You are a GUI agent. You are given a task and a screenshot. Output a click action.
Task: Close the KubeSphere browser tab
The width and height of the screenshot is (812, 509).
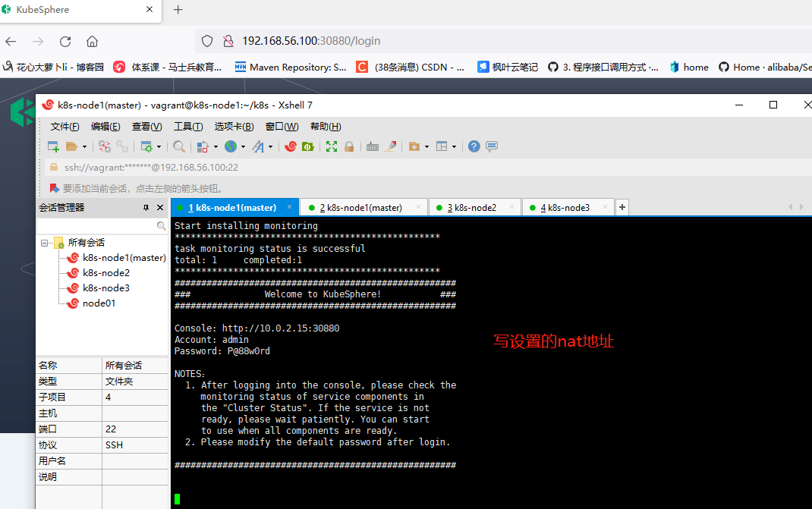(149, 9)
